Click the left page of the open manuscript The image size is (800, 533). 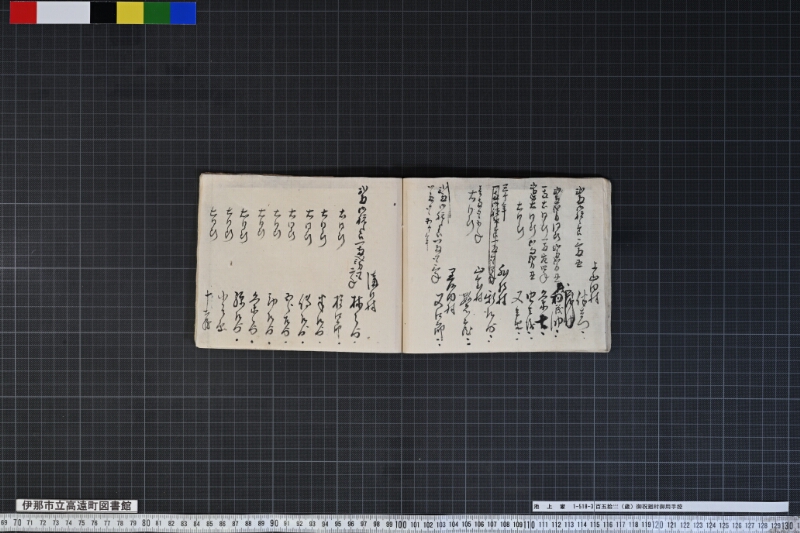299,263
